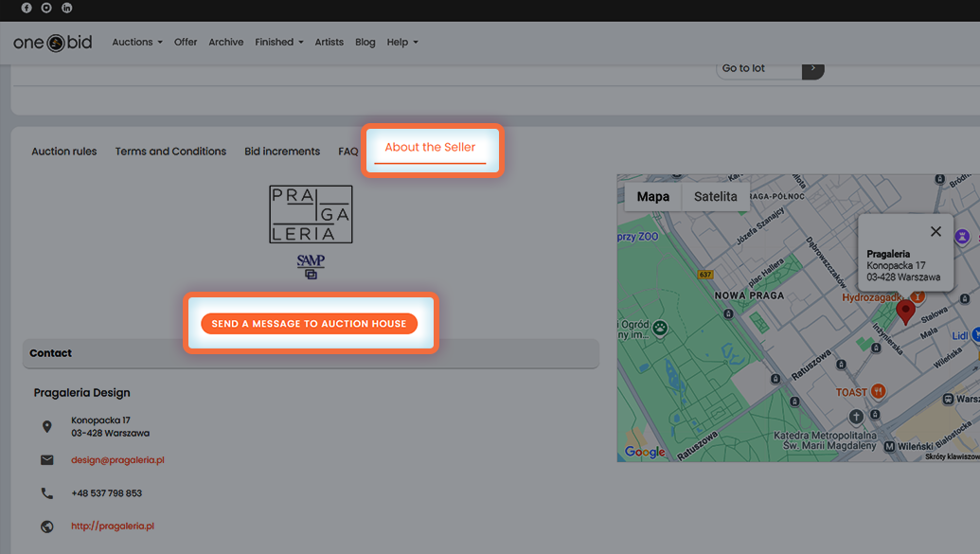Image resolution: width=980 pixels, height=554 pixels.
Task: Open the design@pragaleria.pl email link
Action: tap(117, 460)
